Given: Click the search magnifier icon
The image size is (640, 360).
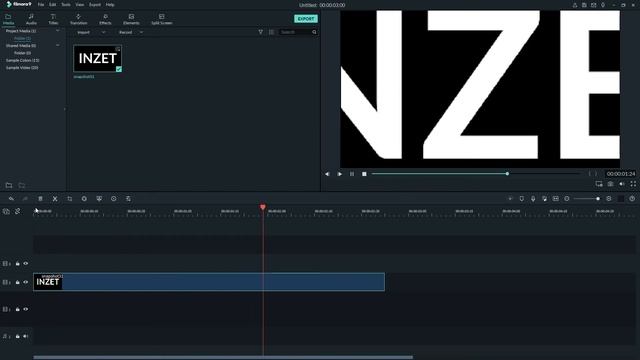Looking at the screenshot, I should 314,32.
